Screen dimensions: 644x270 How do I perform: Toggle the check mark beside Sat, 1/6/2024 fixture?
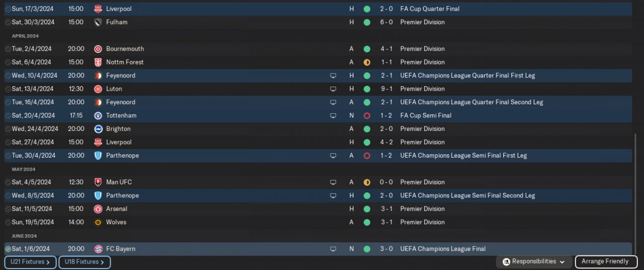[8, 249]
